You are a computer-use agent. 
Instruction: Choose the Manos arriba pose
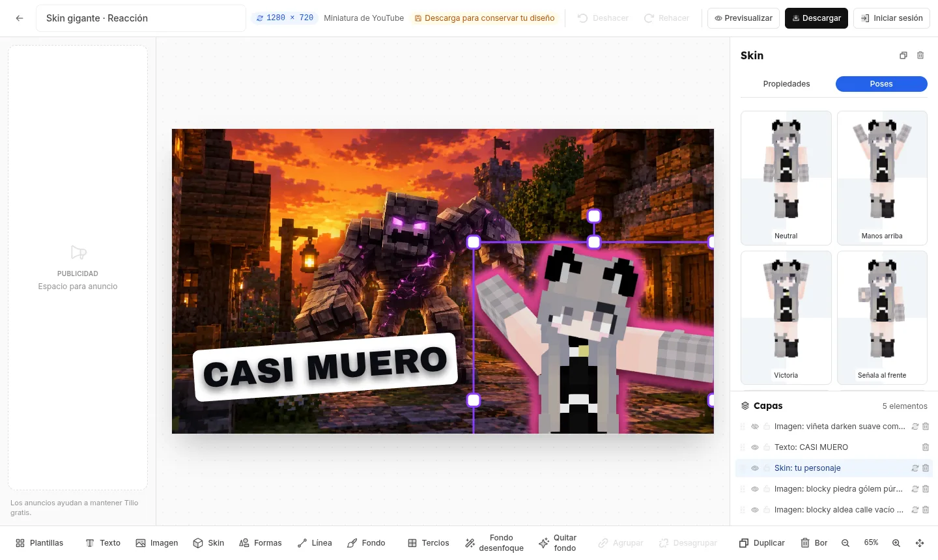coord(882,178)
